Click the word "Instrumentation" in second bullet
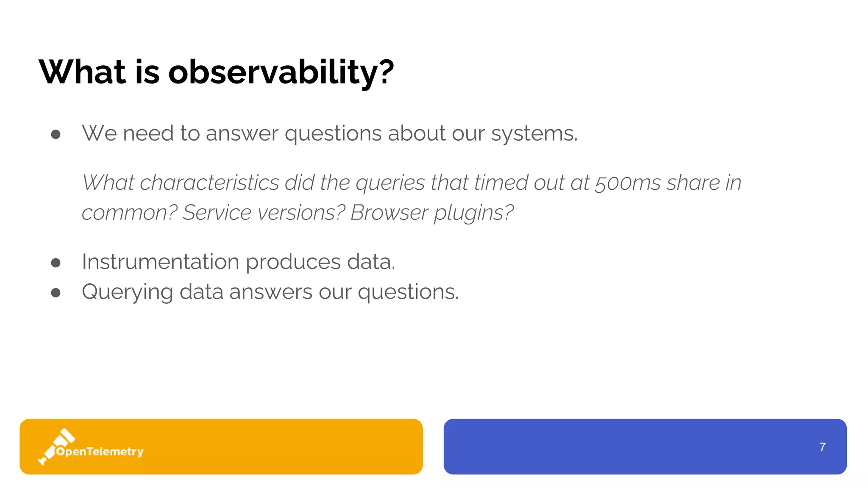 (161, 262)
